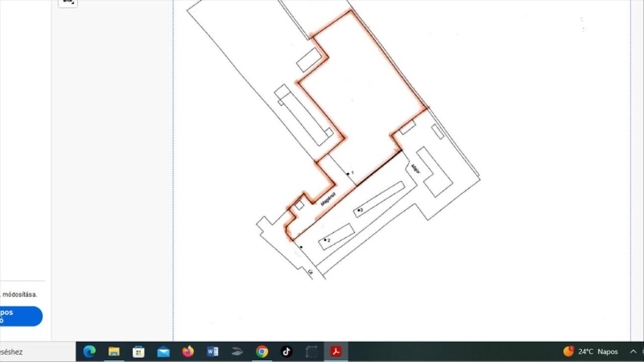Open File Explorer from the taskbar

click(x=114, y=352)
